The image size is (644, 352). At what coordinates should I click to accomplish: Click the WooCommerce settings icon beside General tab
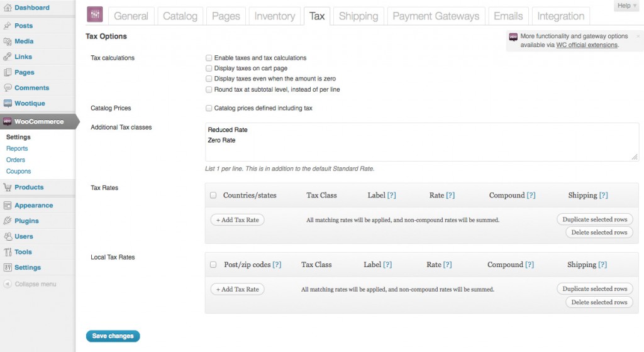[95, 14]
